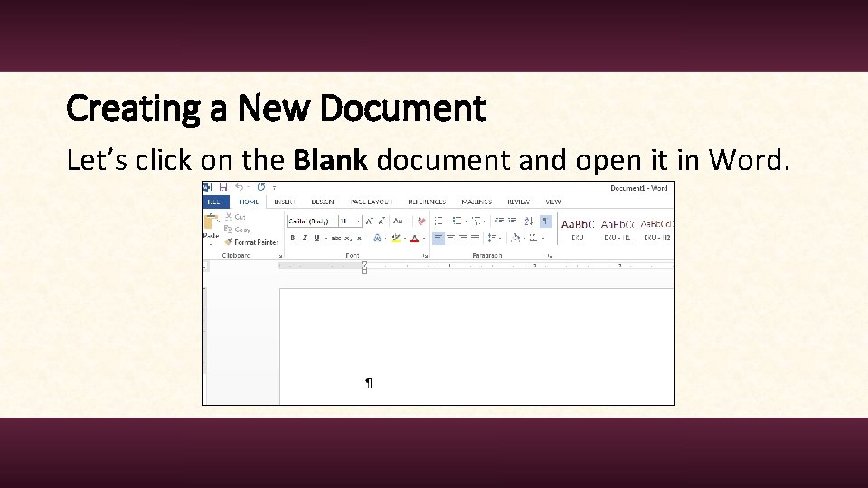Select Justify paragraph alignment
868x488 pixels.
[475, 238]
